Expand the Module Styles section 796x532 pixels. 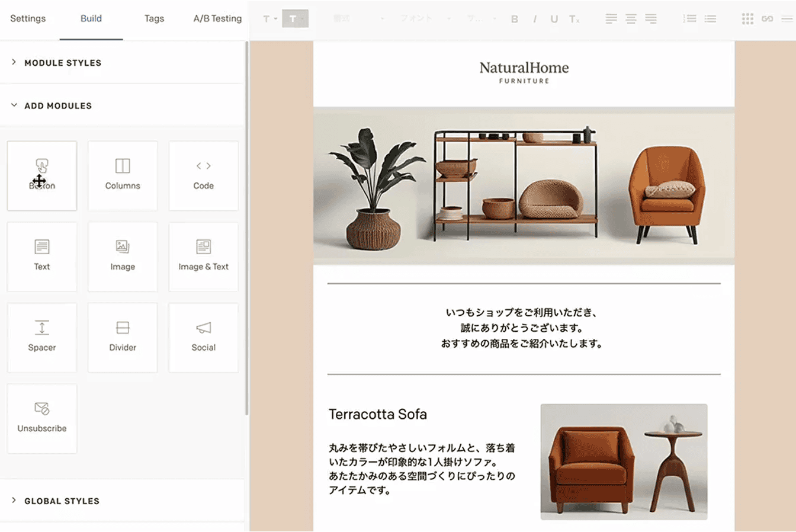click(x=62, y=63)
